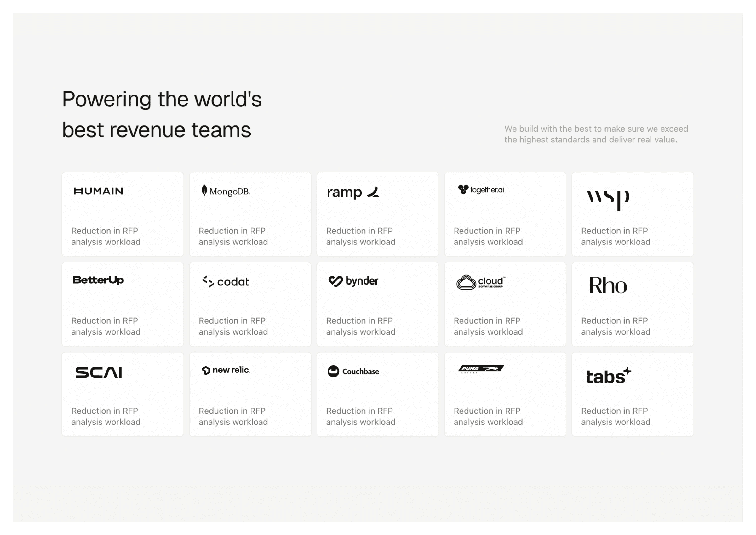Click the BetterUp logo

tap(98, 280)
